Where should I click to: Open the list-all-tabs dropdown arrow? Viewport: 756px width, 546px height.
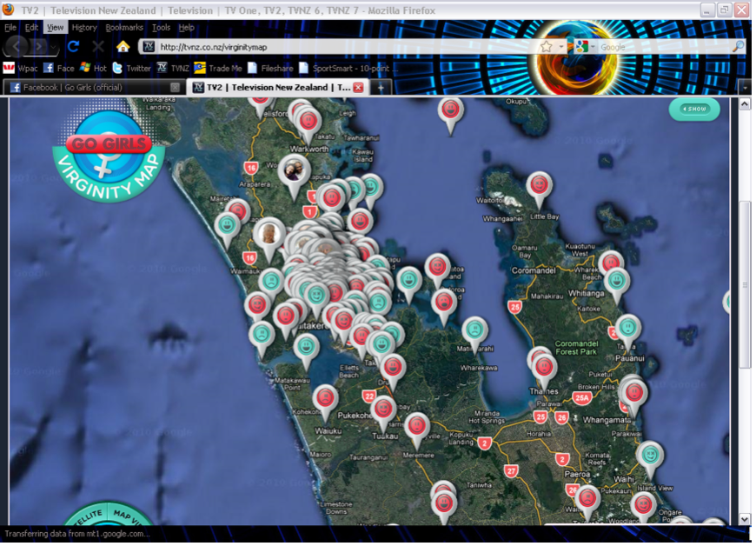746,88
